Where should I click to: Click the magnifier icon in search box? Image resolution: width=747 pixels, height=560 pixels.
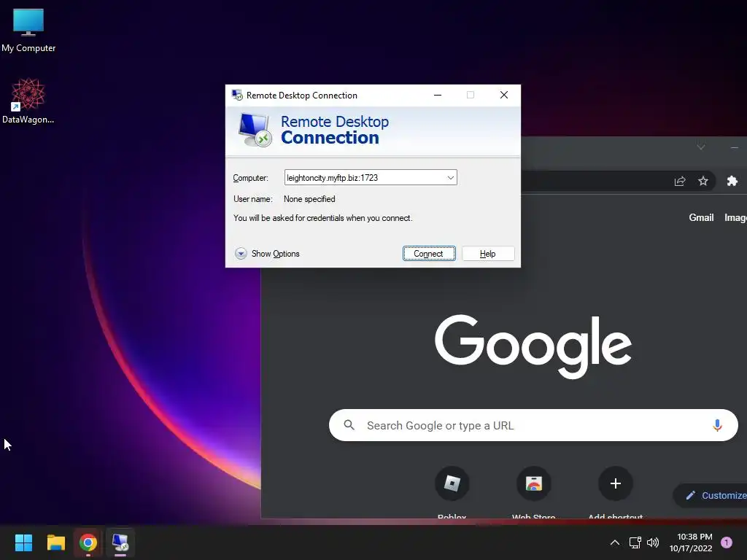tap(349, 425)
